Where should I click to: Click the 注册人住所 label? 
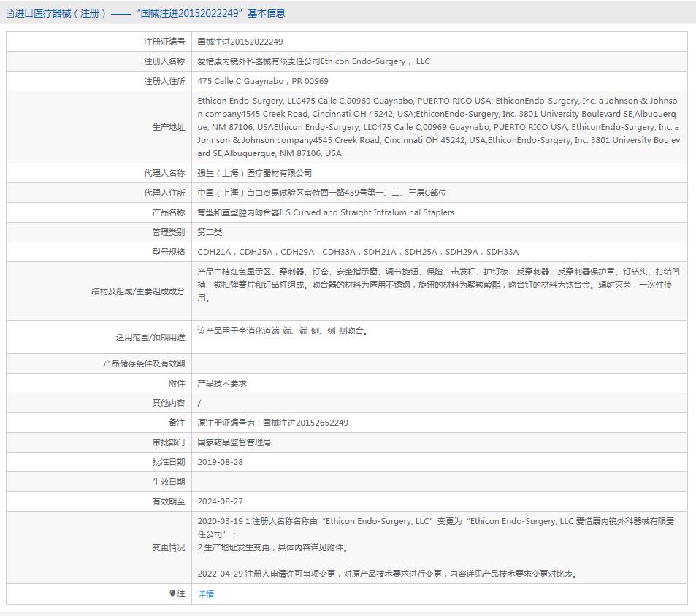click(164, 81)
